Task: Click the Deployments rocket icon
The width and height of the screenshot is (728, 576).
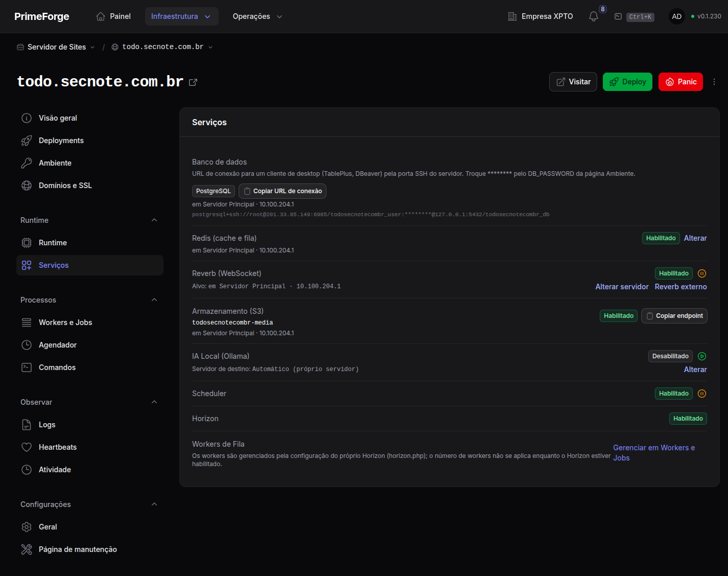Action: pos(27,141)
